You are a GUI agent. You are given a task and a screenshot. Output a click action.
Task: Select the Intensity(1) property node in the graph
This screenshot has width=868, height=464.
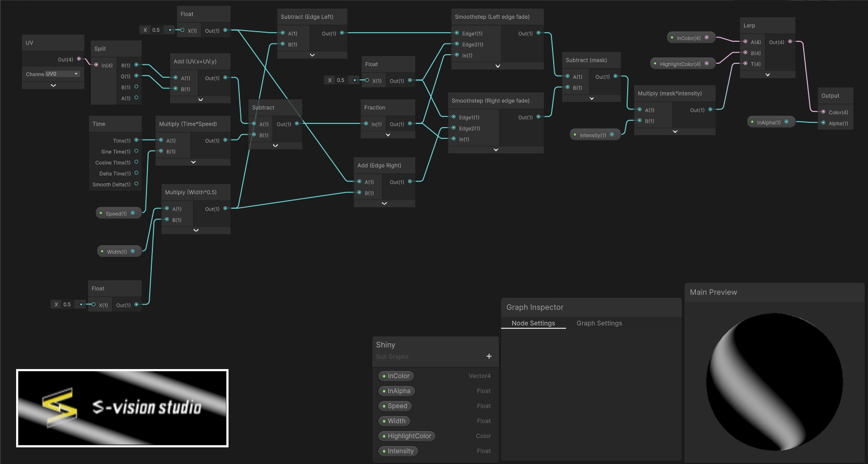click(595, 135)
